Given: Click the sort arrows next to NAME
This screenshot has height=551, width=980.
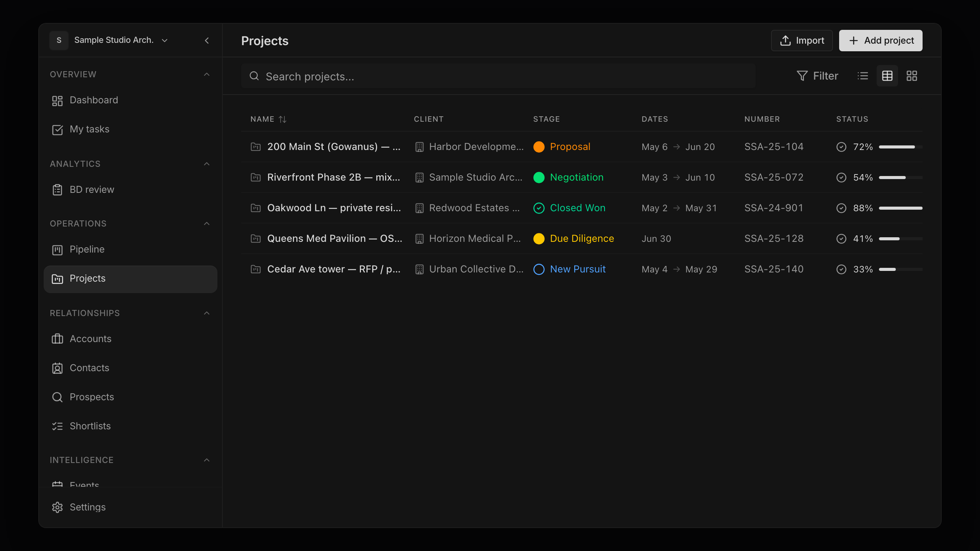Looking at the screenshot, I should [x=283, y=119].
